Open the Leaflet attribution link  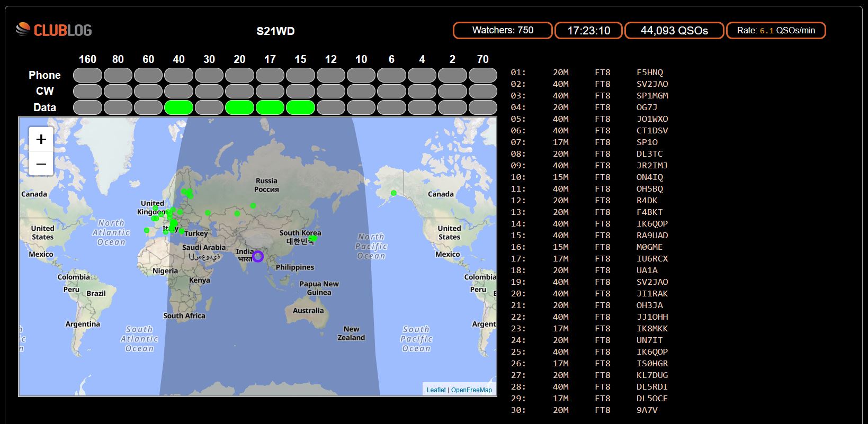pos(436,390)
